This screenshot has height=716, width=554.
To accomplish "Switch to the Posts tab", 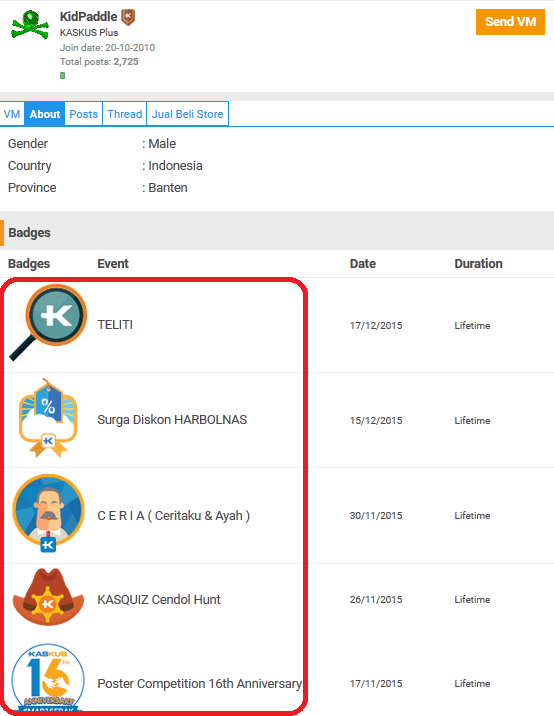I will coord(84,114).
